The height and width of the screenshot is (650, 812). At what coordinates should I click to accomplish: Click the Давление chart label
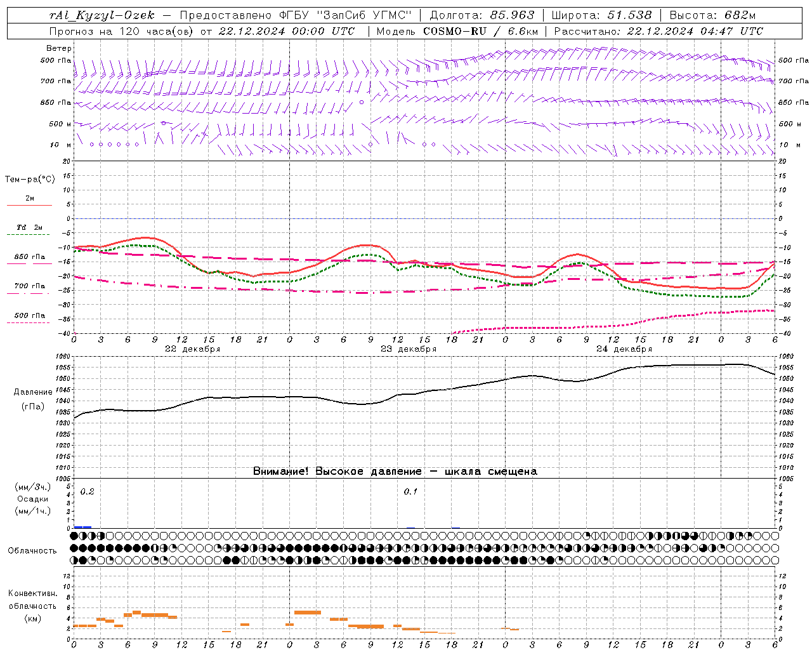[33, 392]
